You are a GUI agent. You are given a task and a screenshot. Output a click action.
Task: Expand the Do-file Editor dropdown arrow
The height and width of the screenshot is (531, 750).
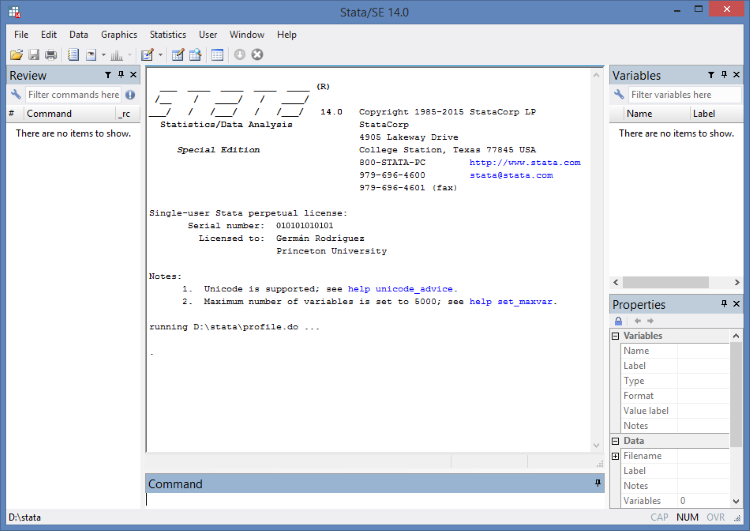(160, 55)
